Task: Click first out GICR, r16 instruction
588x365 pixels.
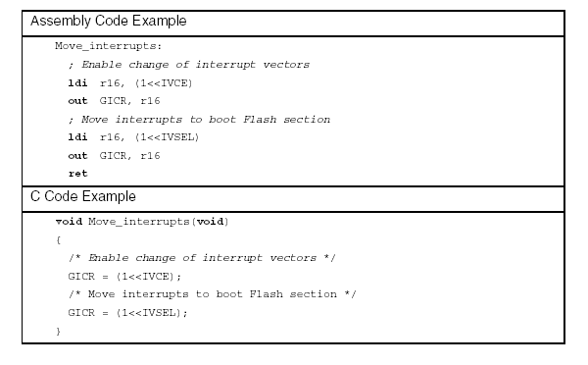Action: pos(114,101)
